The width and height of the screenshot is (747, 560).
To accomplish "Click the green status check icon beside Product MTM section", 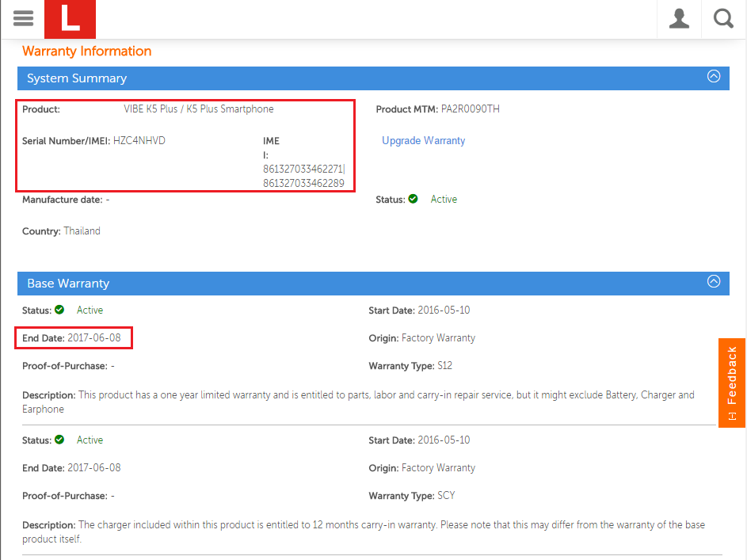I will (x=413, y=199).
